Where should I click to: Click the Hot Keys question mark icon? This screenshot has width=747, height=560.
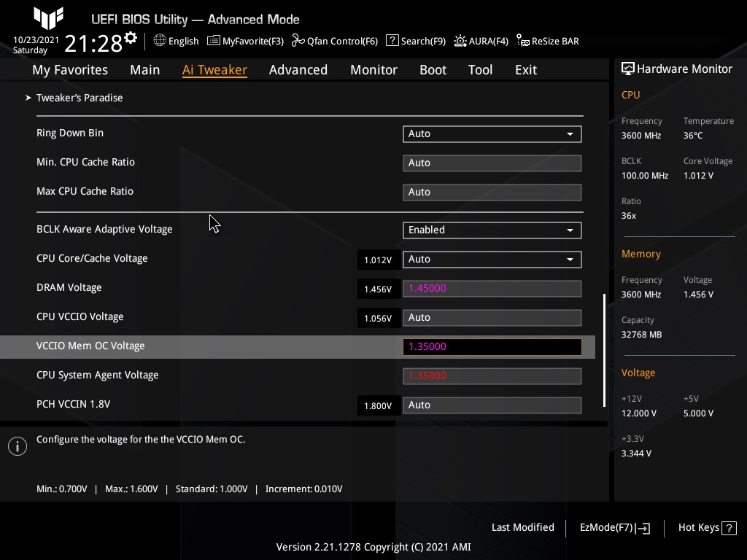coord(729,528)
